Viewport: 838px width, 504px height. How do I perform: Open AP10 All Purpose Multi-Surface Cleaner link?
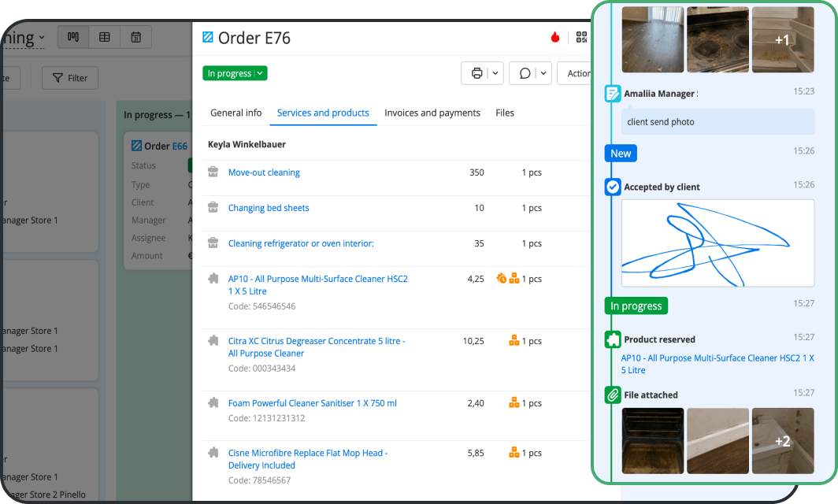tap(317, 285)
